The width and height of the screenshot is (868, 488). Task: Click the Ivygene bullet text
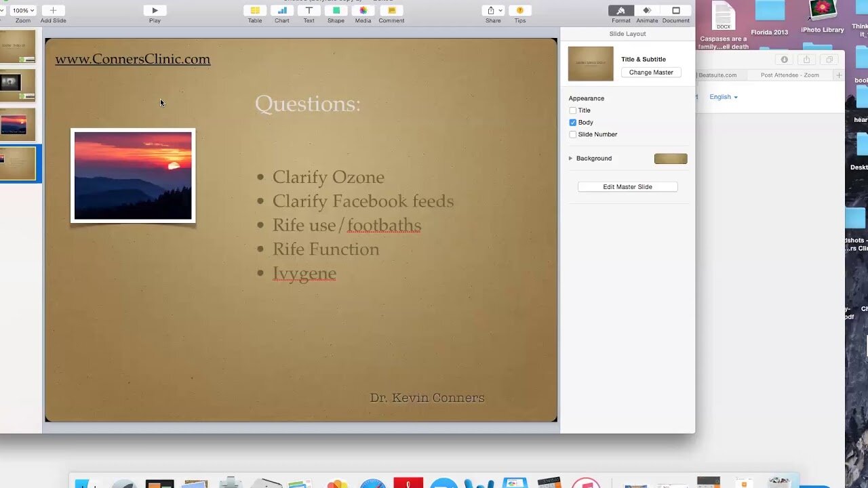304,274
